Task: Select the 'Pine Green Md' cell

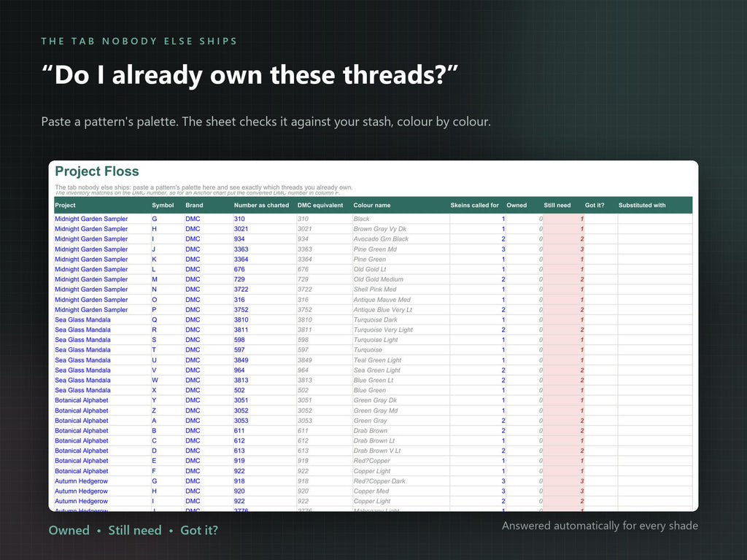Action: 375,249
